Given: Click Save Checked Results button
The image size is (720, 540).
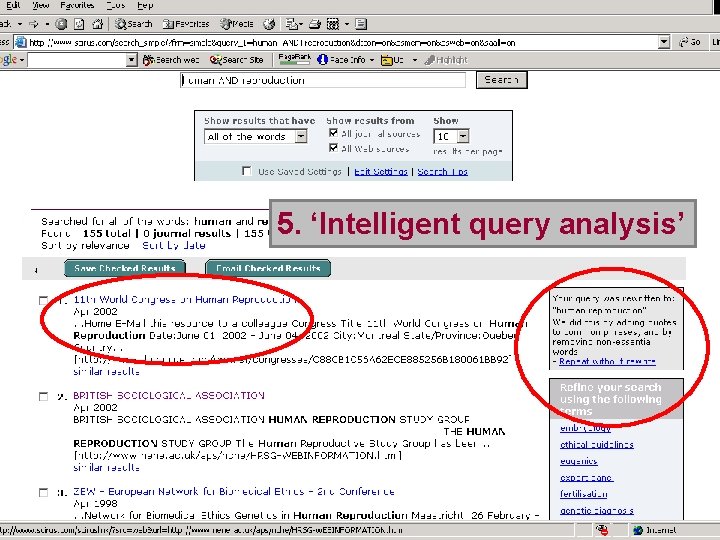Looking at the screenshot, I should point(124,268).
